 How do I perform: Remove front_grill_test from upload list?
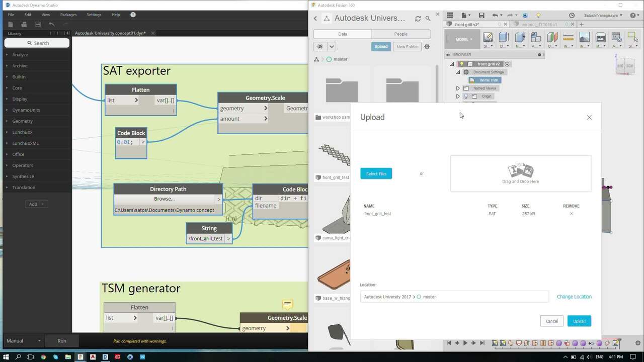(571, 214)
